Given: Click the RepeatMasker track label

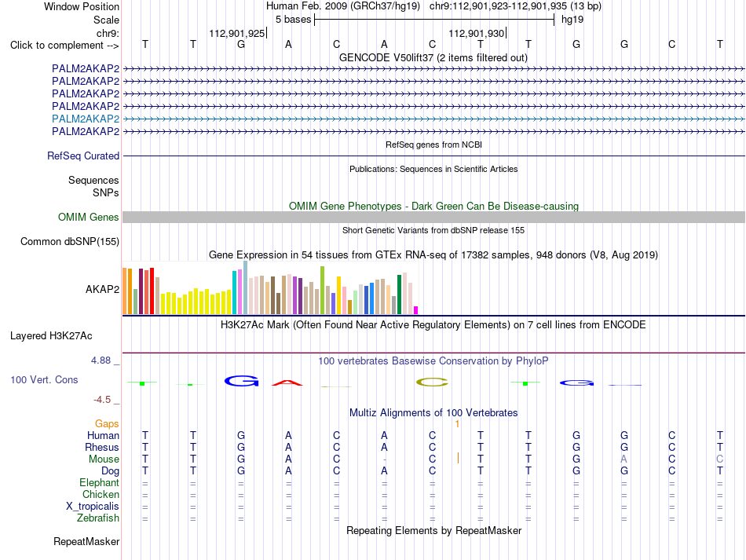Looking at the screenshot, I should pos(86,541).
